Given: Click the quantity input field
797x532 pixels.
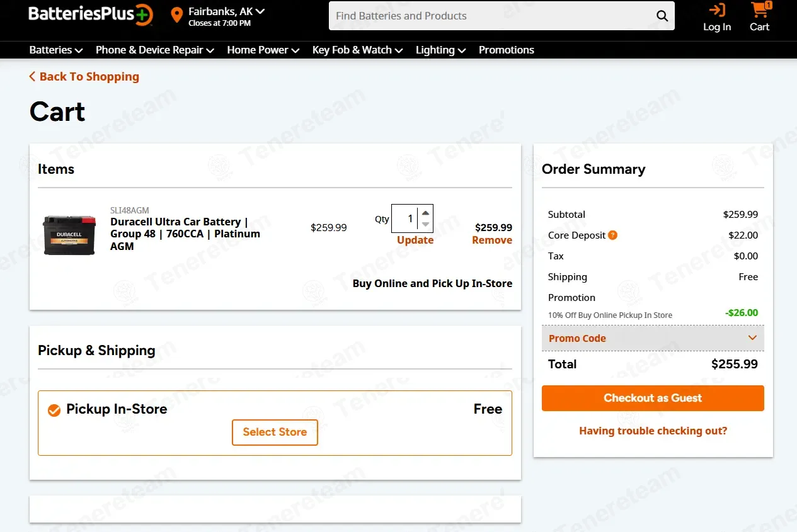Looking at the screenshot, I should click(x=404, y=218).
